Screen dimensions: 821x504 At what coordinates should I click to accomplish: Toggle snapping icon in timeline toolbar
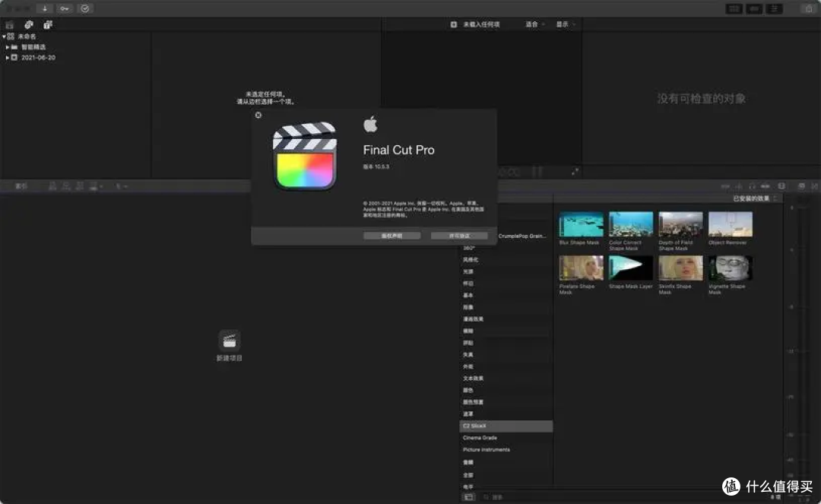pyautogui.click(x=766, y=185)
